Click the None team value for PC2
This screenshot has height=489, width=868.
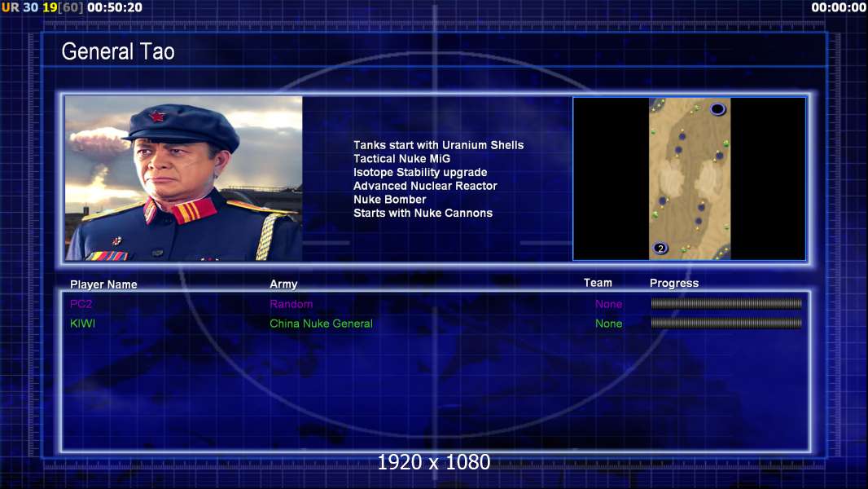point(608,304)
